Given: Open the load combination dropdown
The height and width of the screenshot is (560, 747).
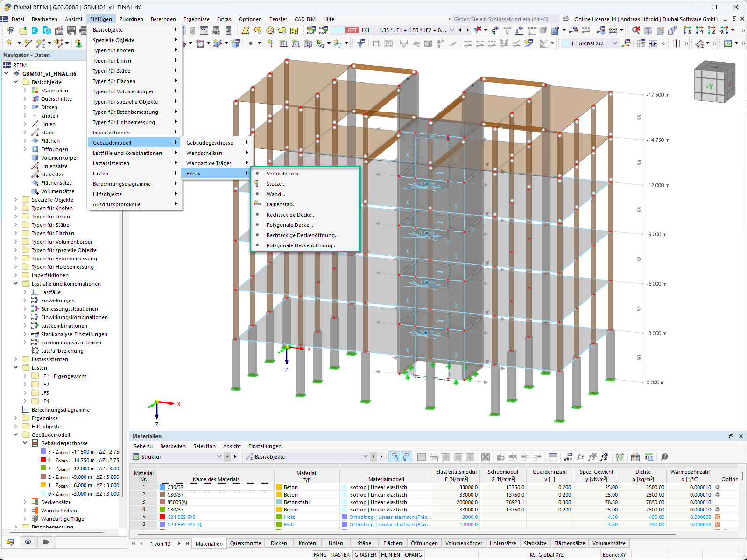Looking at the screenshot, I should tap(451, 30).
